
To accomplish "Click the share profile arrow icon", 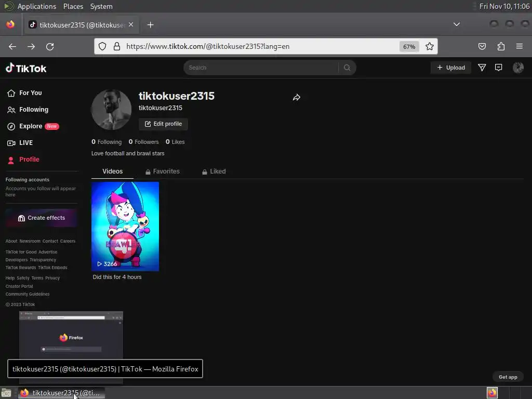I will pyautogui.click(x=297, y=98).
